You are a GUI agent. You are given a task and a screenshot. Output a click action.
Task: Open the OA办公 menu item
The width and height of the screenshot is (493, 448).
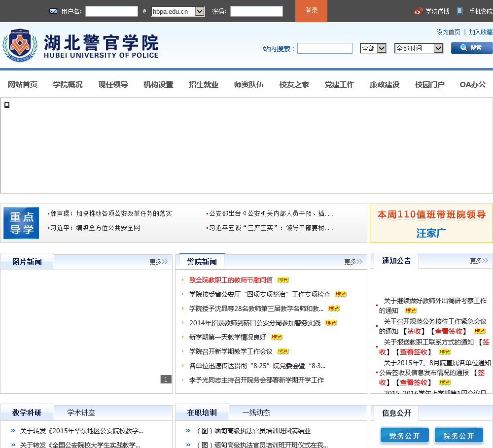click(x=473, y=85)
